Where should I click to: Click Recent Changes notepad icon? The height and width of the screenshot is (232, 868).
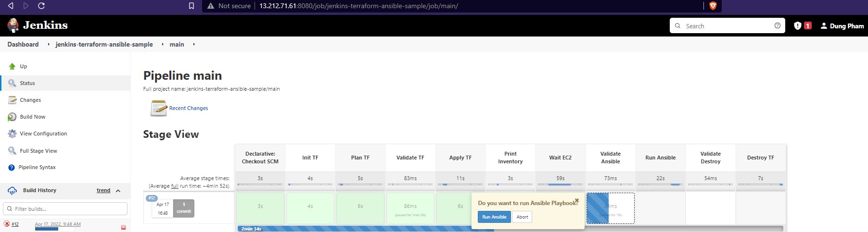[x=159, y=108]
